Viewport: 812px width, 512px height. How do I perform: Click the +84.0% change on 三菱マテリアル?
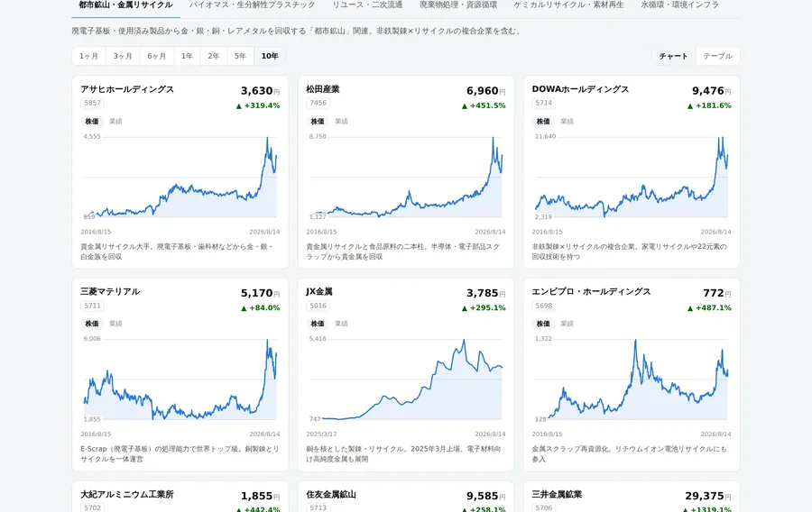(x=261, y=307)
